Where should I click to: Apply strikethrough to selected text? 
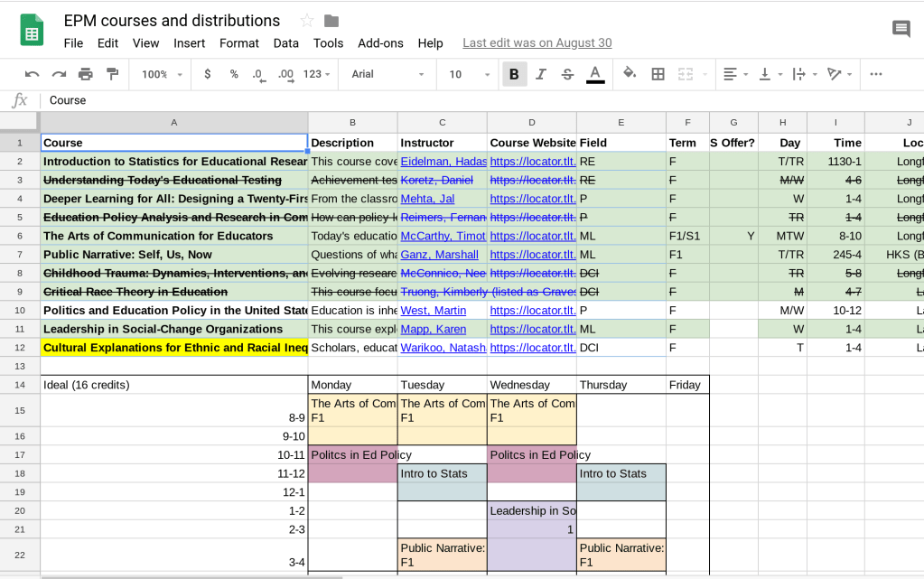click(566, 74)
